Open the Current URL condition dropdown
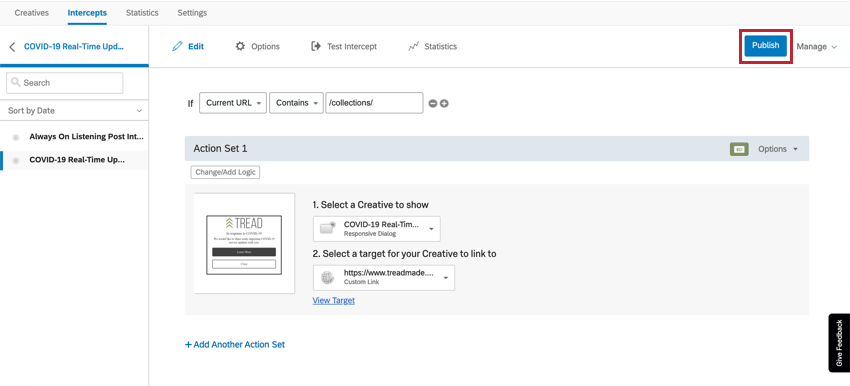Viewport: 850px width, 386px height. [233, 103]
